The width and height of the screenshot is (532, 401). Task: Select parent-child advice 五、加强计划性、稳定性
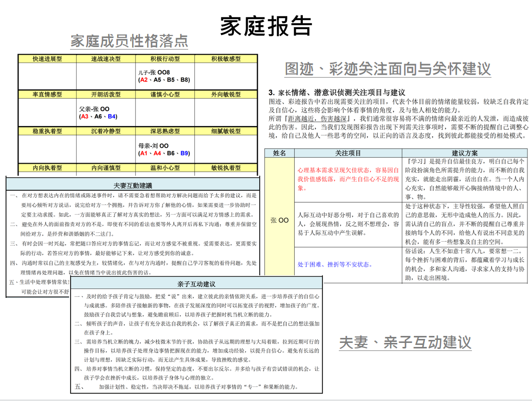pos(186,387)
